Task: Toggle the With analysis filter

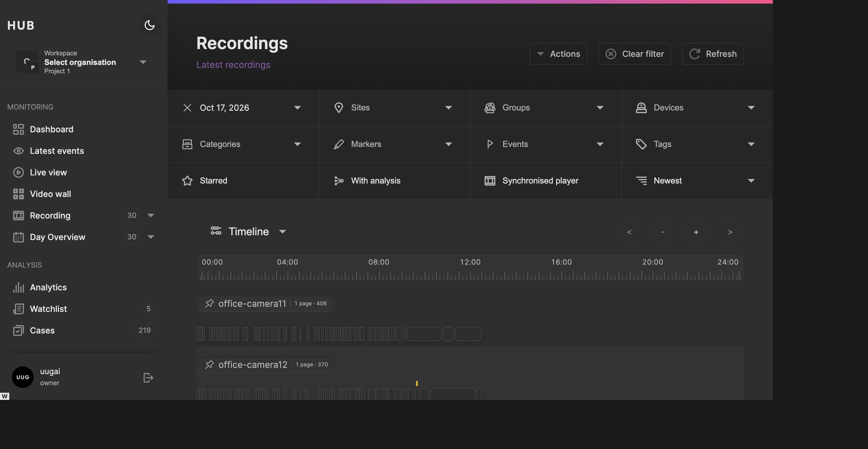Action: coord(394,181)
